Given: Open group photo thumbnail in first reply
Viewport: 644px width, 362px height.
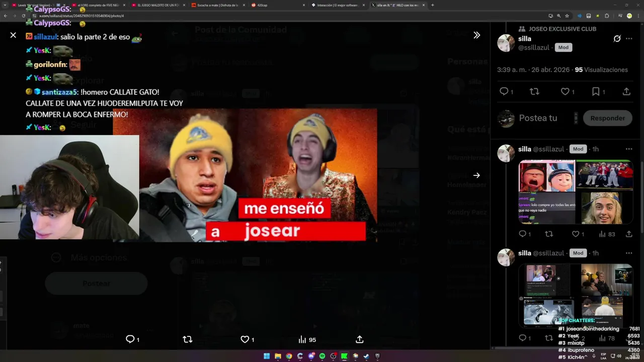Looking at the screenshot, I should (x=604, y=175).
